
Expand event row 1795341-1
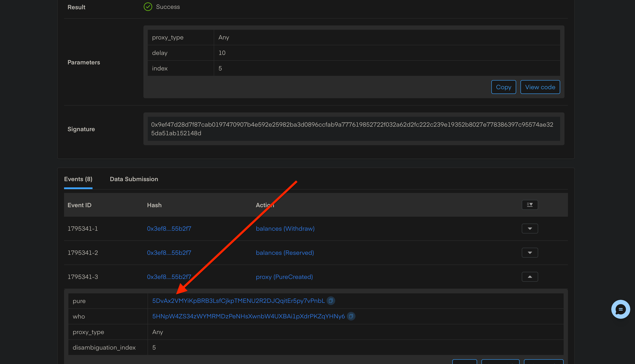coord(530,228)
